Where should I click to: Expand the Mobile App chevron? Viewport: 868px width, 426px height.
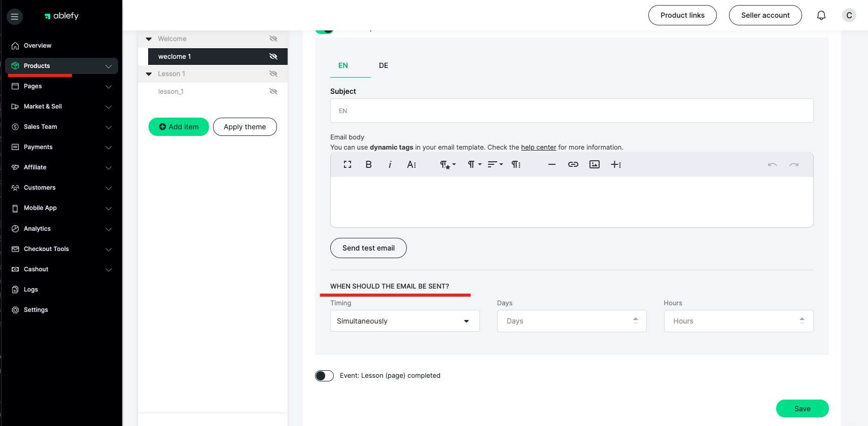click(109, 208)
